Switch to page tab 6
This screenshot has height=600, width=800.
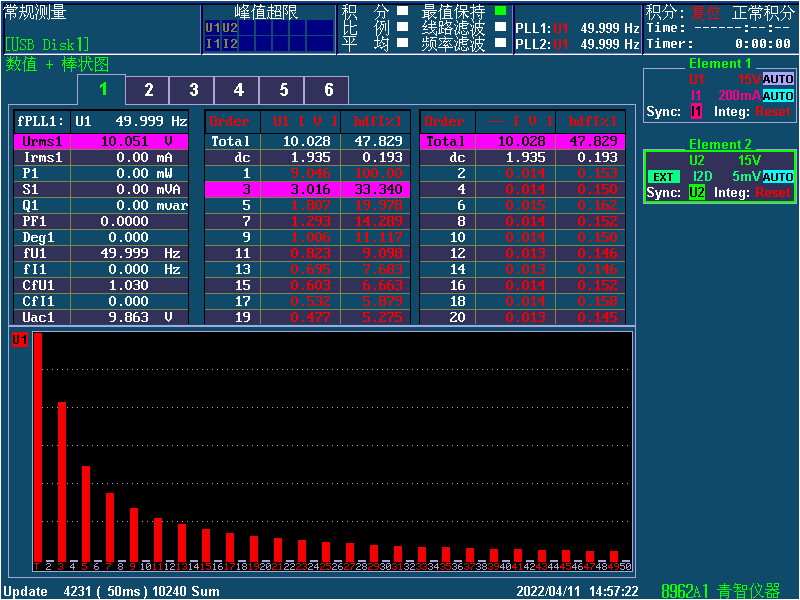click(328, 90)
